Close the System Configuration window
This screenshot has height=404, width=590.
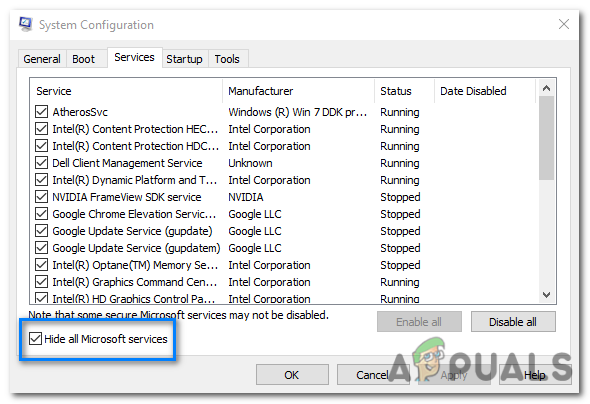point(563,24)
